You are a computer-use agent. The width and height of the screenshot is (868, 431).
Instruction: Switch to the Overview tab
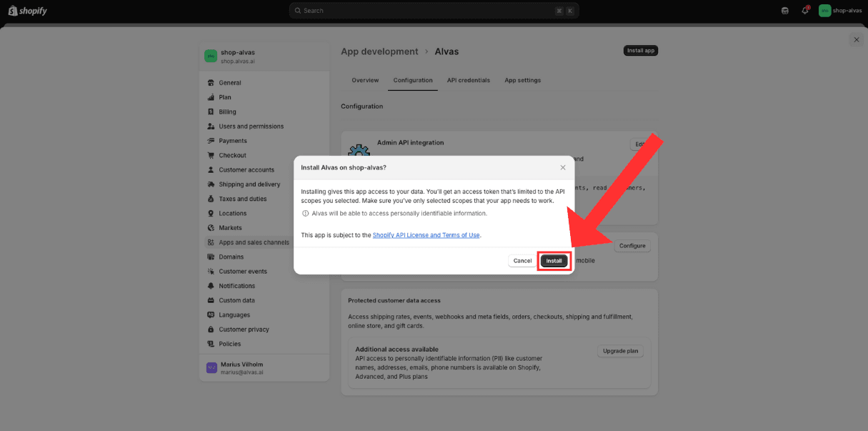tap(365, 80)
